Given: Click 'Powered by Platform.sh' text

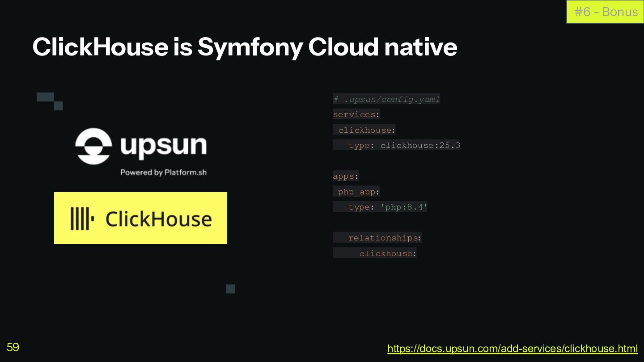Looking at the screenshot, I should click(x=163, y=173).
